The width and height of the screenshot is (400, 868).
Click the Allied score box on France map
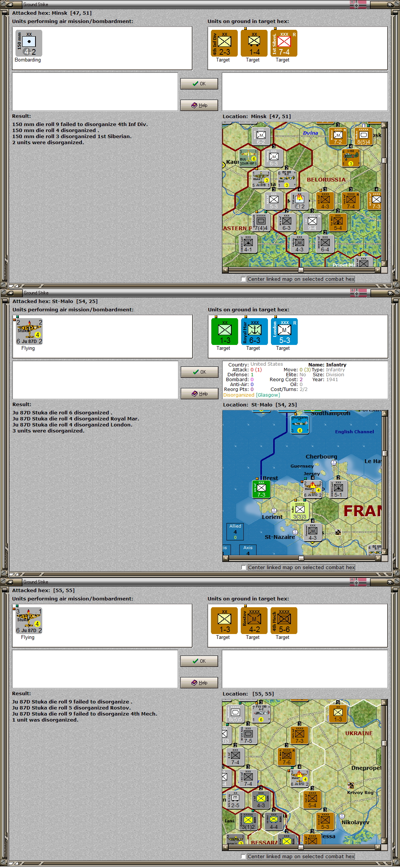235,532
